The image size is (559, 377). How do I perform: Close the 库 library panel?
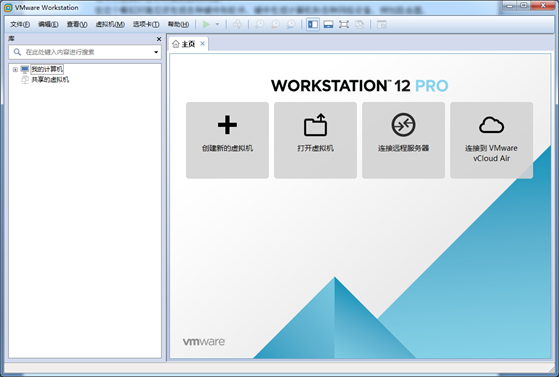[x=159, y=39]
